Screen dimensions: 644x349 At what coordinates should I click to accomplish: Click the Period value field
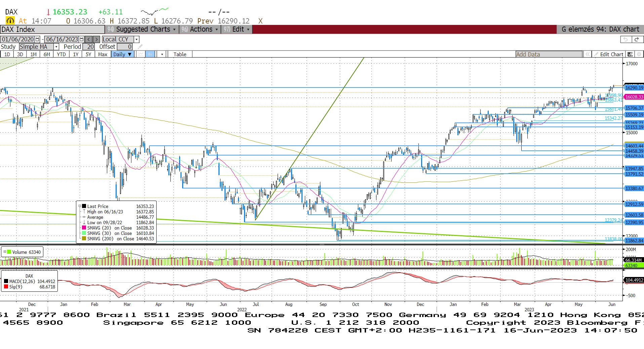click(x=89, y=47)
